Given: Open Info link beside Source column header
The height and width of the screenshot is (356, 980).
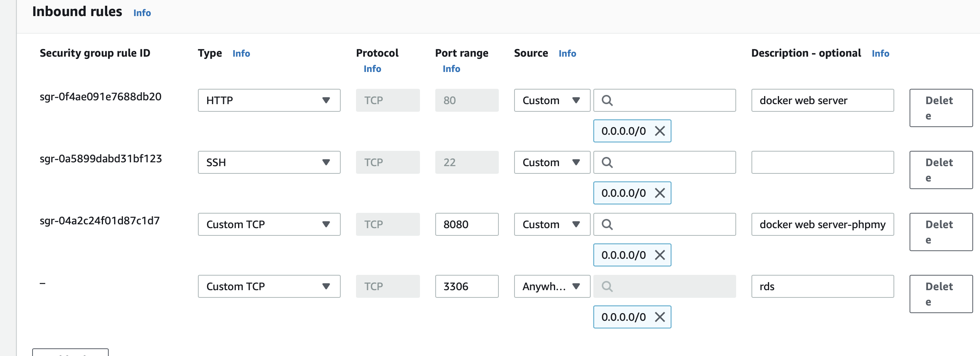Looking at the screenshot, I should coord(567,54).
